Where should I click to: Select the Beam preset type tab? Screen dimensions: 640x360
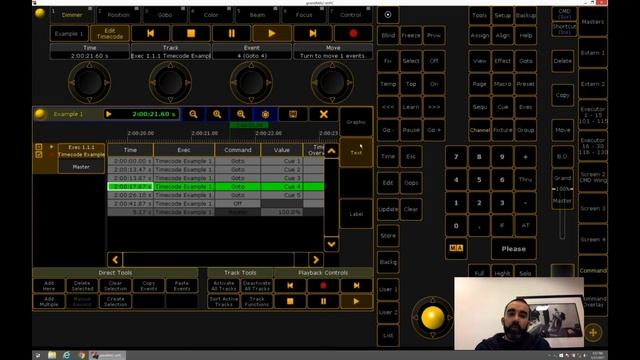(257, 15)
